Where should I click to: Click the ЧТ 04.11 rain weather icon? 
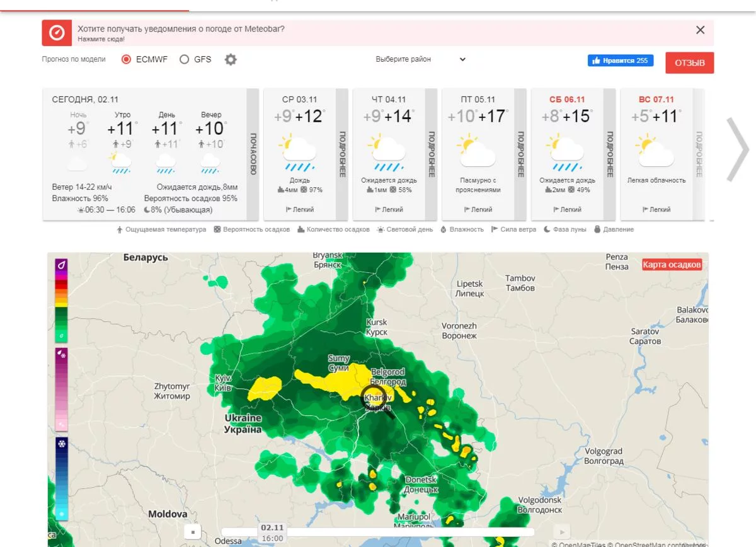tap(388, 153)
